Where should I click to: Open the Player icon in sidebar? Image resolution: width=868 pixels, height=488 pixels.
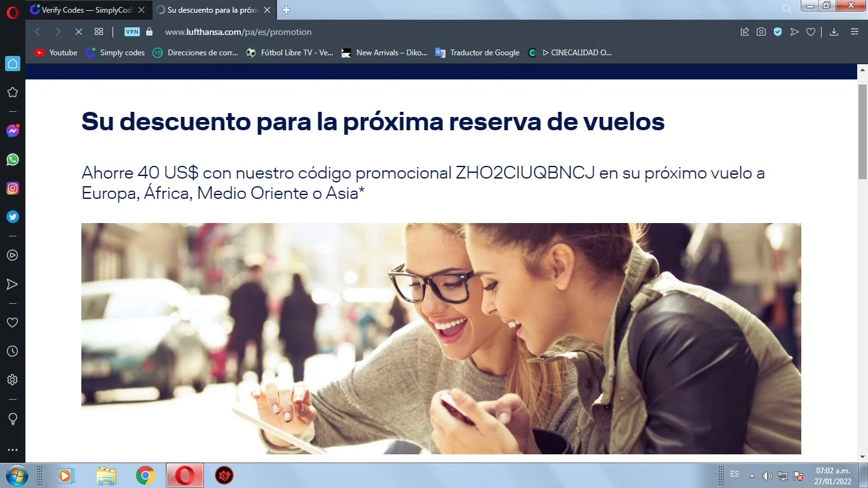pyautogui.click(x=12, y=255)
